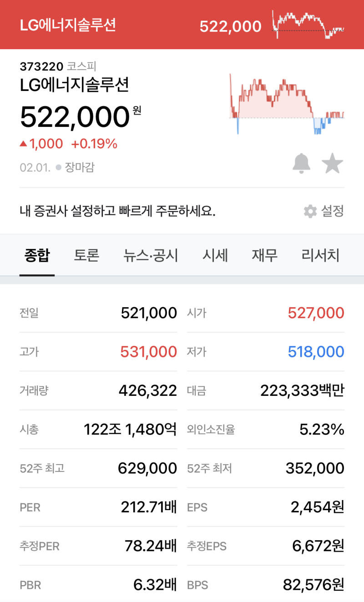Select the 종합 tab

point(37,256)
